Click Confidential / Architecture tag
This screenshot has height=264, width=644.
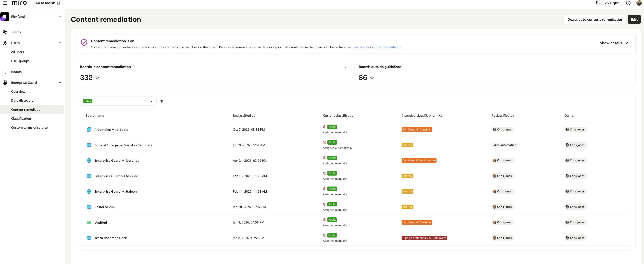click(419, 161)
